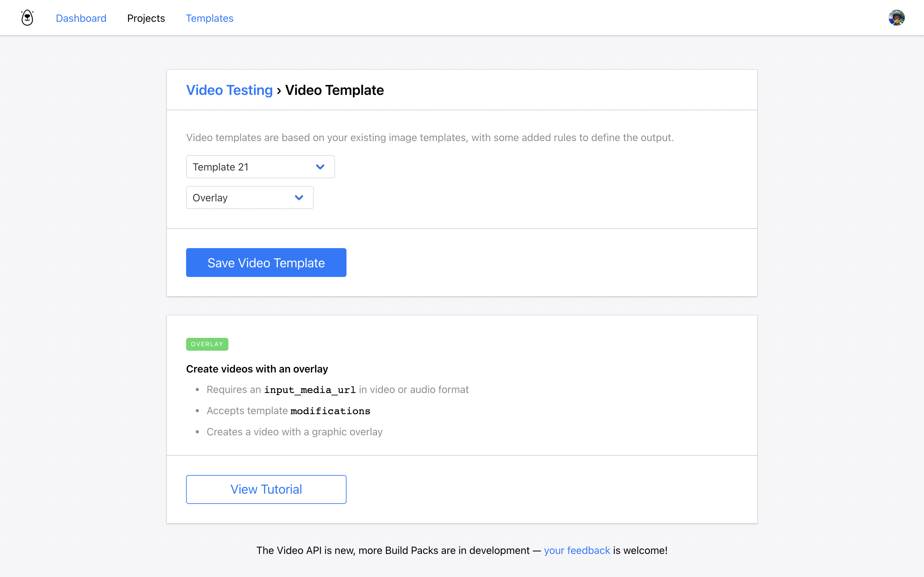Viewport: 924px width, 577px height.
Task: Click the bear logo icon
Action: (27, 18)
